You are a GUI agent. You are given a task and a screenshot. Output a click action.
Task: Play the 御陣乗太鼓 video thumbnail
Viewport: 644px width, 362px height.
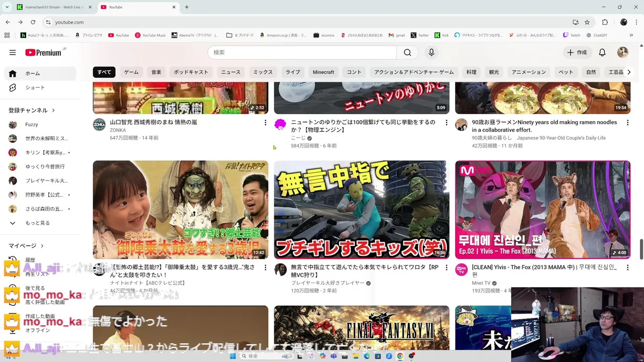tap(181, 210)
